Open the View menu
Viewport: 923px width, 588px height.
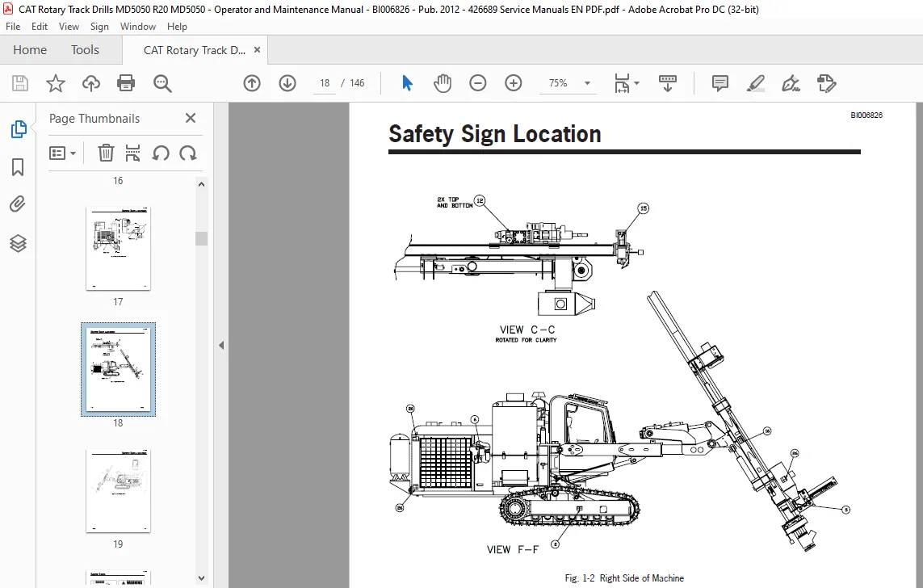tap(69, 27)
